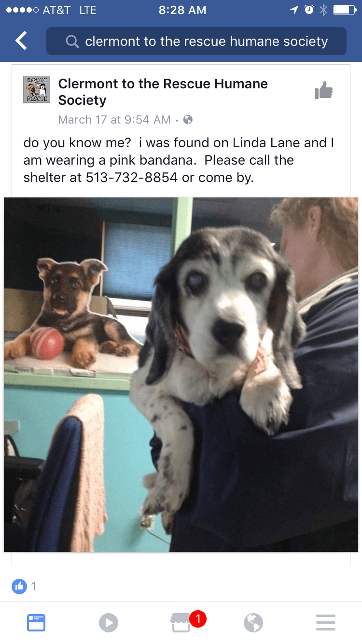362x644 pixels.
Task: Open the Notifications globe tab
Action: pyautogui.click(x=253, y=622)
